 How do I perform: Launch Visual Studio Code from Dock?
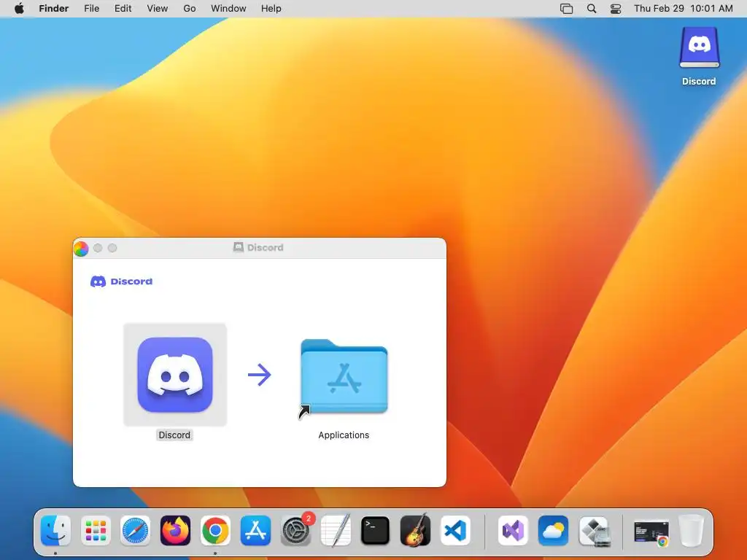click(455, 530)
